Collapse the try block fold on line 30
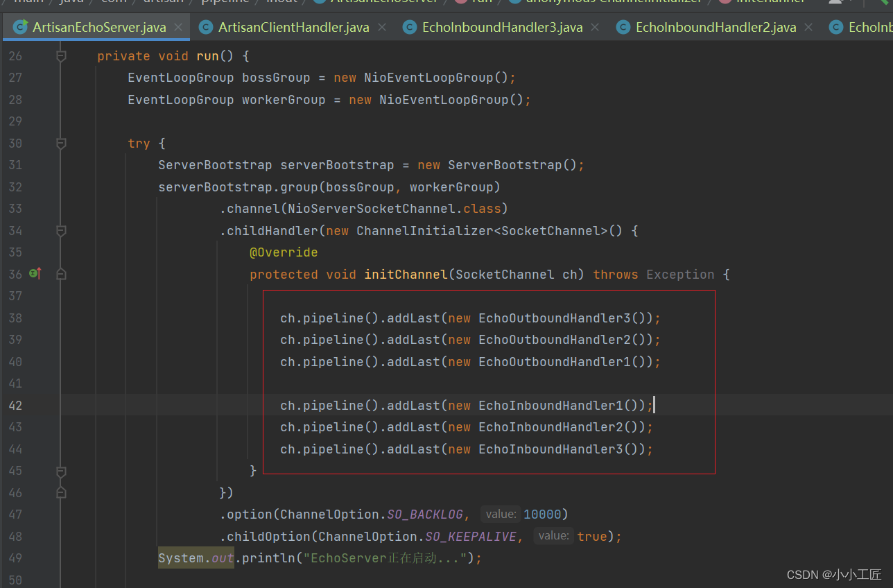Viewport: 893px width, 588px height. click(x=61, y=144)
